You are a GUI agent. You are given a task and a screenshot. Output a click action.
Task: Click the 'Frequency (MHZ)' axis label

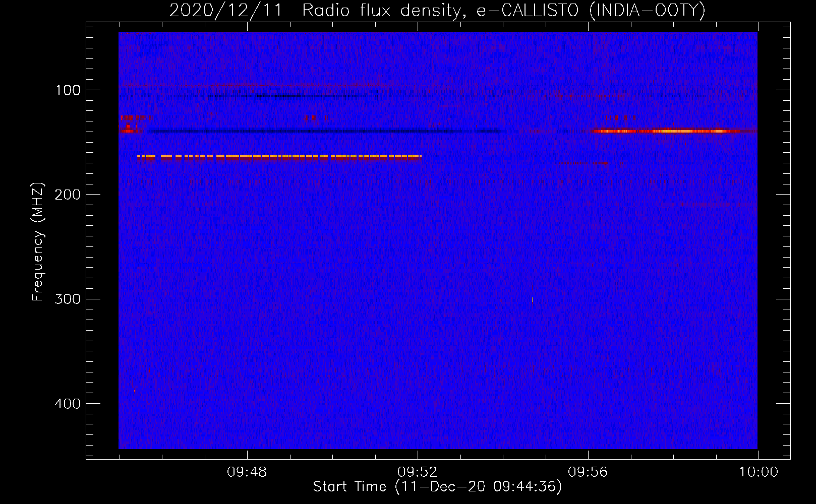tap(38, 242)
